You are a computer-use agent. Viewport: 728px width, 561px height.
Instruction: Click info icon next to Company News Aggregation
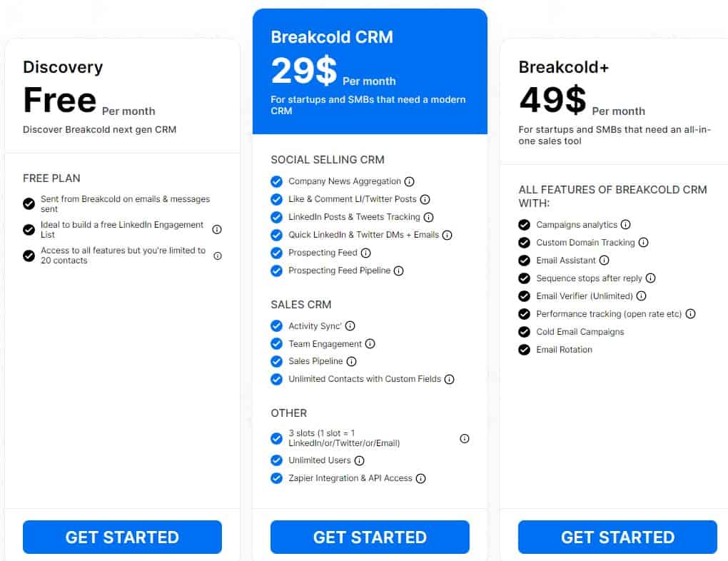410,182
